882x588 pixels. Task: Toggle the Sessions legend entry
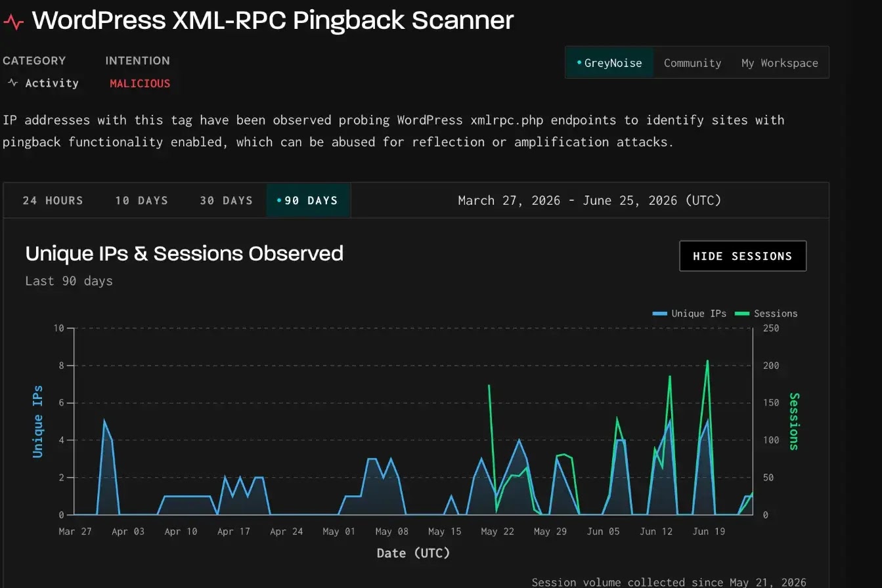pyautogui.click(x=766, y=314)
